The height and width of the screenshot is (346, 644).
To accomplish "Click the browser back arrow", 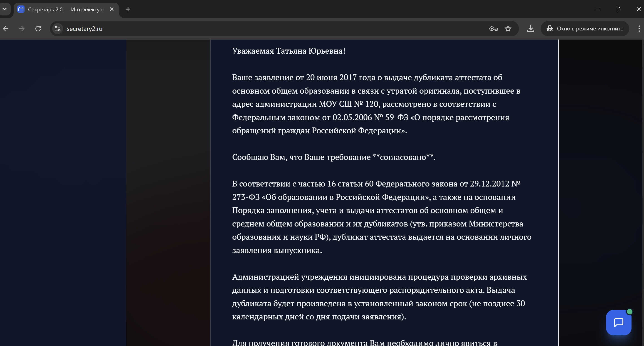I will [x=5, y=29].
